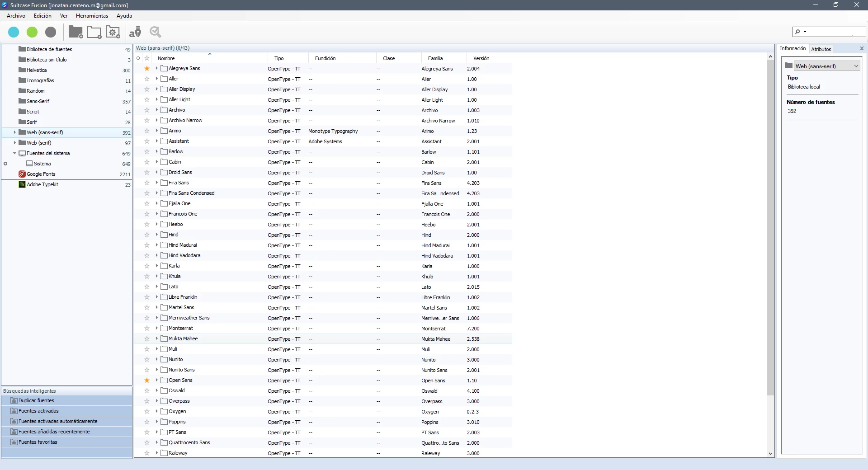The image size is (868, 470).
Task: Click the gray deactivate circle button
Action: tap(51, 32)
